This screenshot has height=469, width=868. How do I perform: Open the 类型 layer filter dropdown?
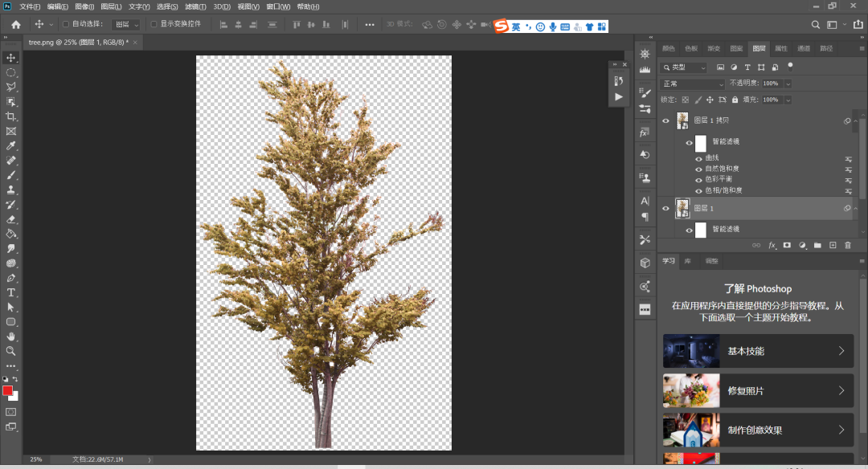tap(684, 67)
